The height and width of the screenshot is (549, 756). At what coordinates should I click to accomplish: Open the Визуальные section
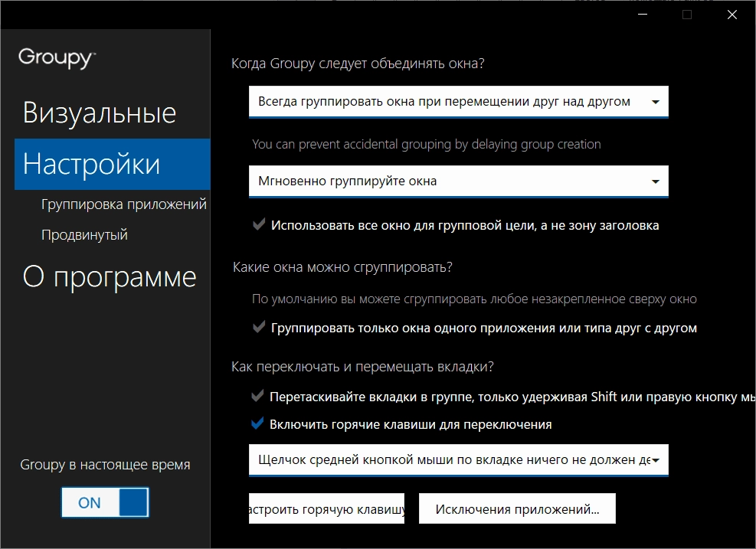coord(100,113)
